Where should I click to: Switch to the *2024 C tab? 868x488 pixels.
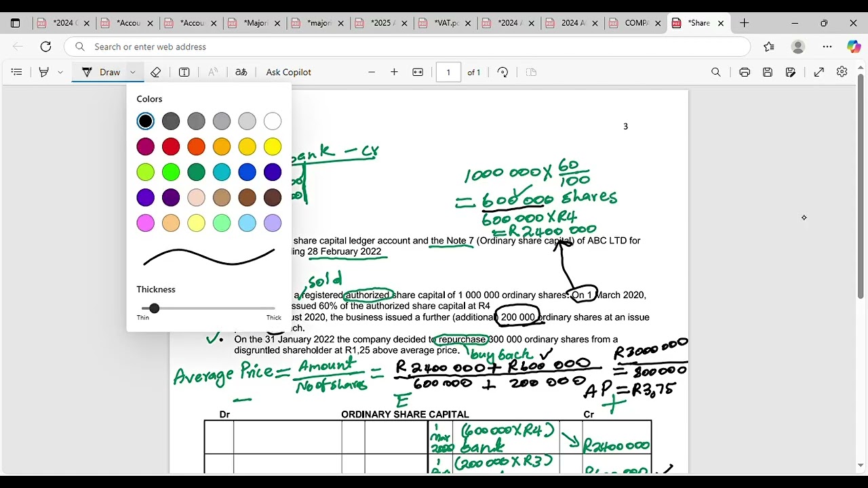62,23
